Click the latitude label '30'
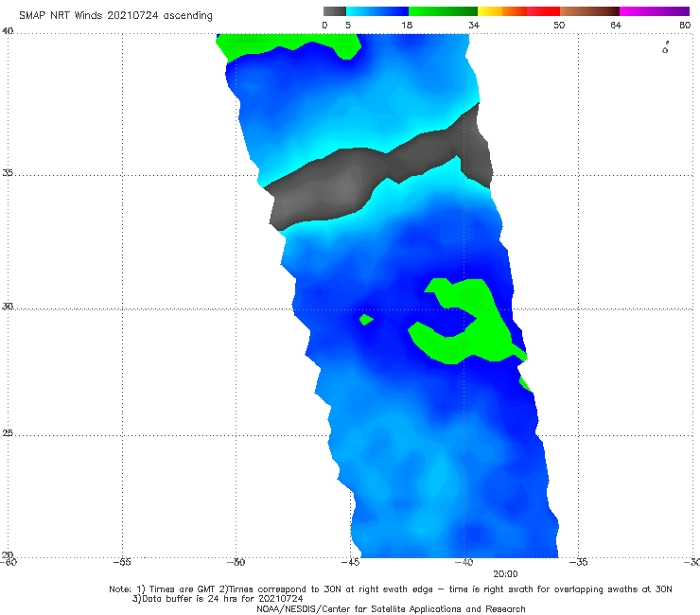 coord(8,307)
